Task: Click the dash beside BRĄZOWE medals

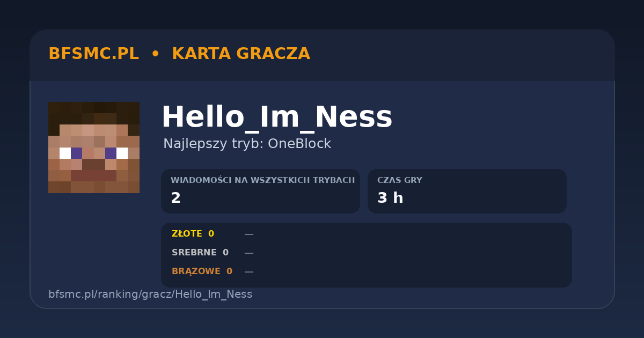Action: 249,272
